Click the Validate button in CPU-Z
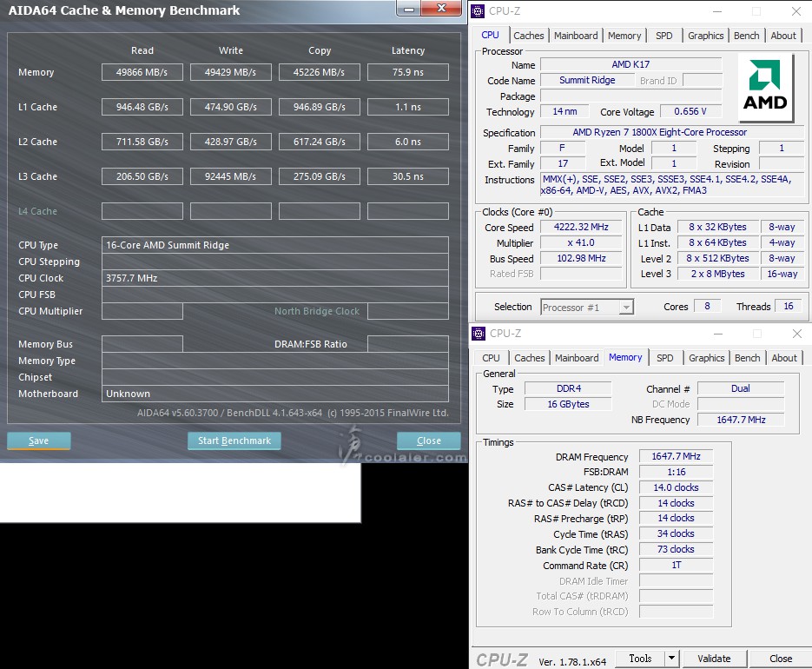This screenshot has width=812, height=669. pyautogui.click(x=714, y=658)
